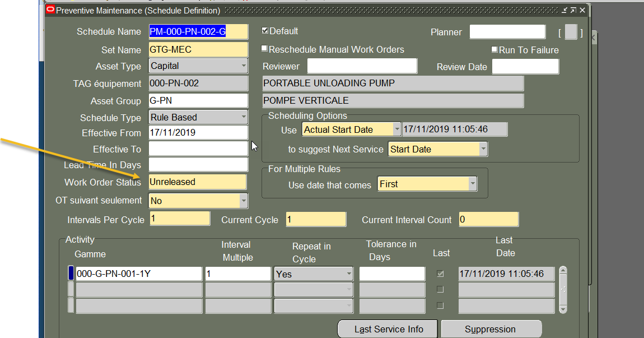Click the small left-arrow at the window's right edge
Viewport: 644px width, 338px height.
pos(594,38)
